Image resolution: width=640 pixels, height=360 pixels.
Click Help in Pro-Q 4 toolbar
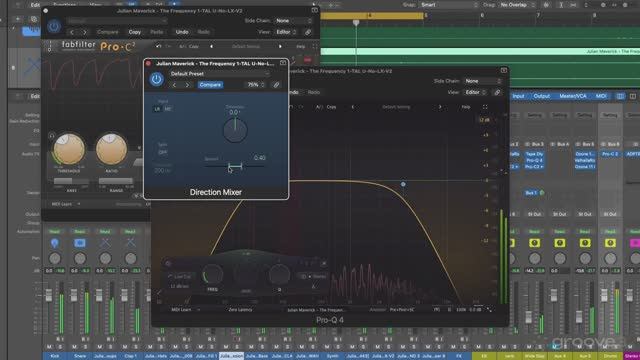(x=466, y=107)
